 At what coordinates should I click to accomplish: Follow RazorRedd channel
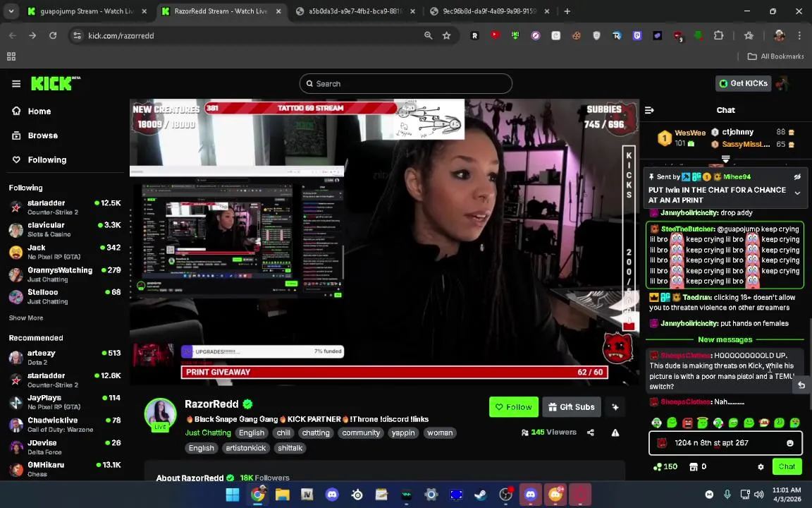(x=514, y=407)
